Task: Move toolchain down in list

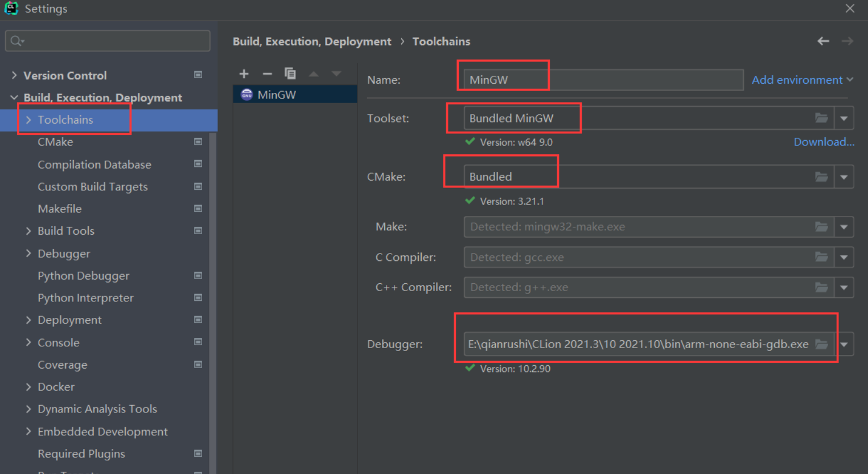Action: click(336, 73)
